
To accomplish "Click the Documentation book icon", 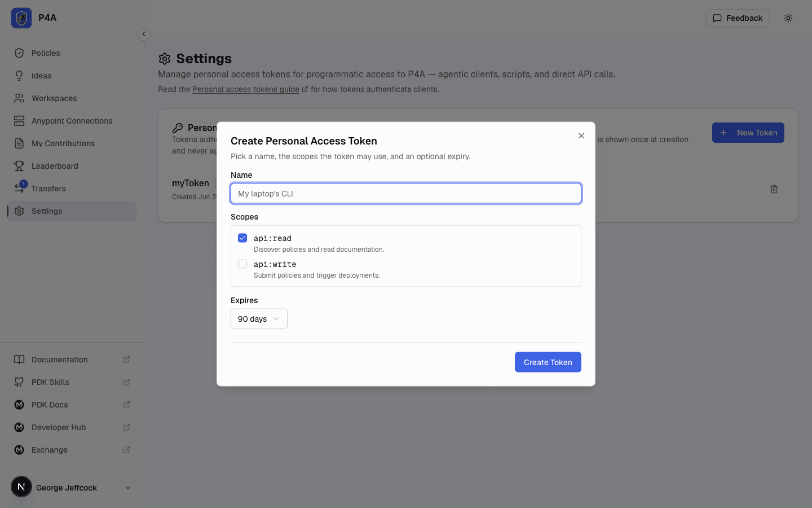I will [x=19, y=360].
